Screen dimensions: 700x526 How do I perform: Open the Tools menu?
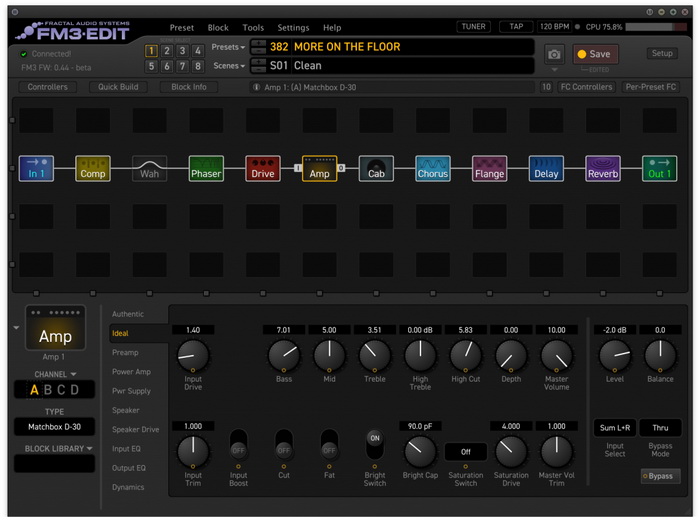pos(253,28)
